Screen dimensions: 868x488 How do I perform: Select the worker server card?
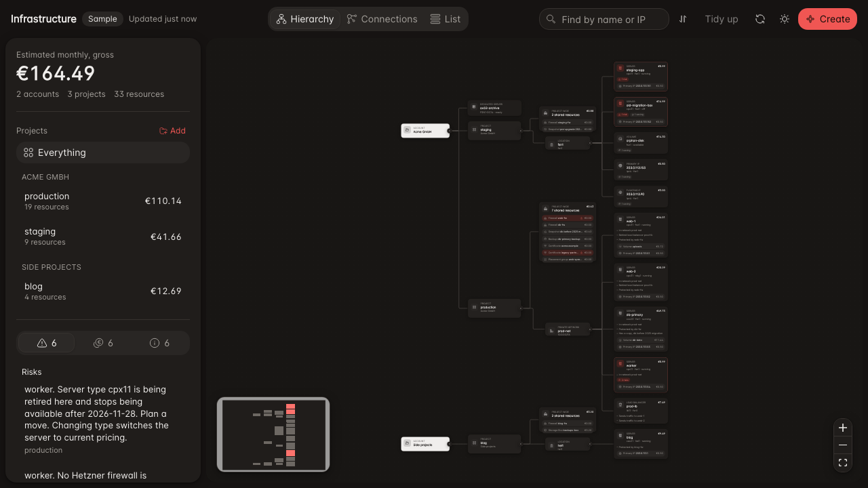coord(641,375)
